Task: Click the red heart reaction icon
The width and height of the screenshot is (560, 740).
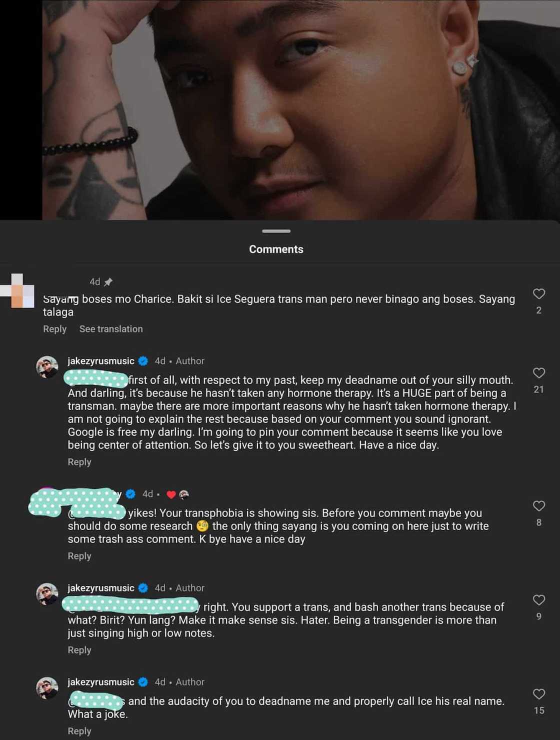Action: (x=171, y=494)
